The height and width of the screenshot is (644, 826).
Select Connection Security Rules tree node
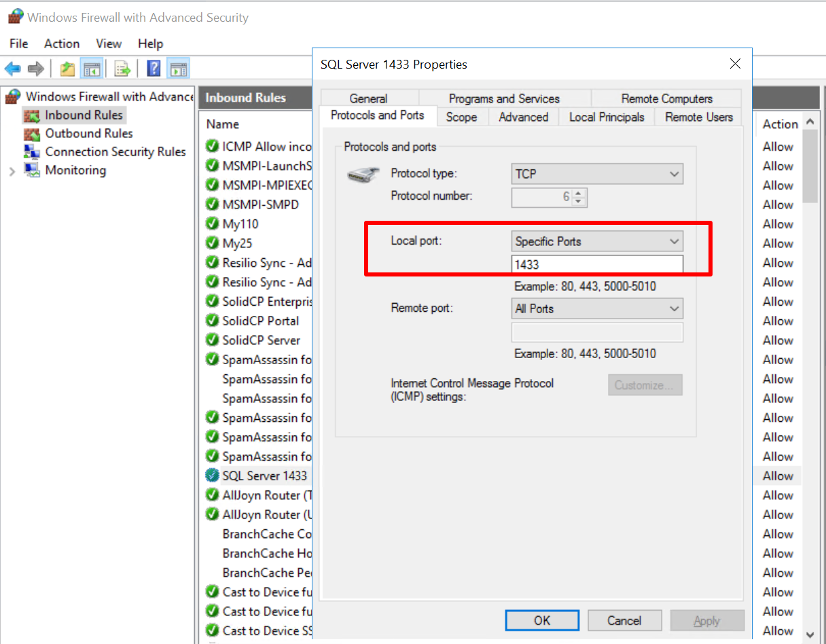coord(115,152)
